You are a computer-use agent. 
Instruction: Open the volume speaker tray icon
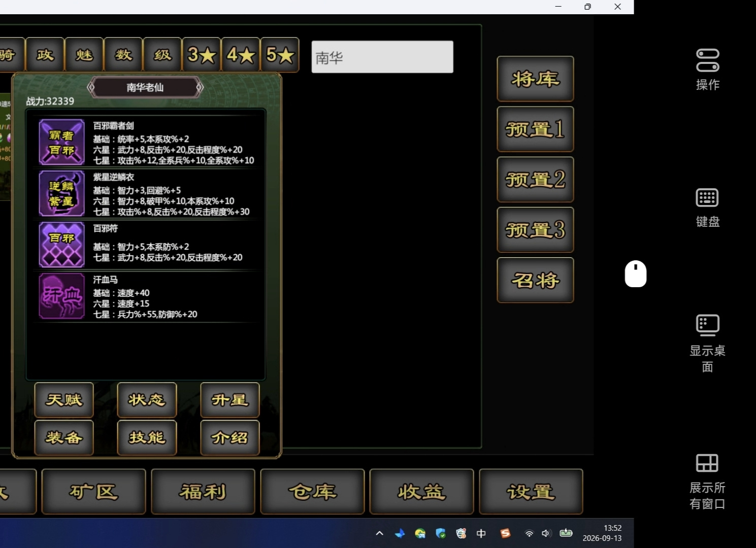click(546, 533)
